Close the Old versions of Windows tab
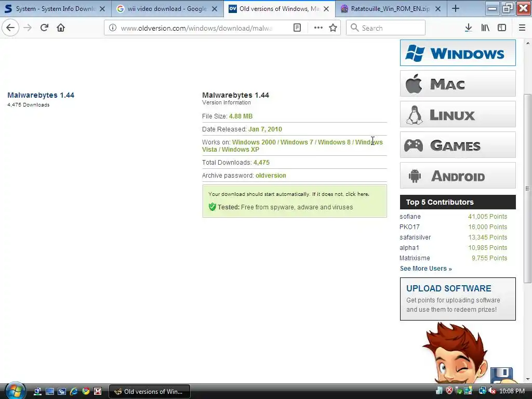This screenshot has height=399, width=532. [x=326, y=9]
